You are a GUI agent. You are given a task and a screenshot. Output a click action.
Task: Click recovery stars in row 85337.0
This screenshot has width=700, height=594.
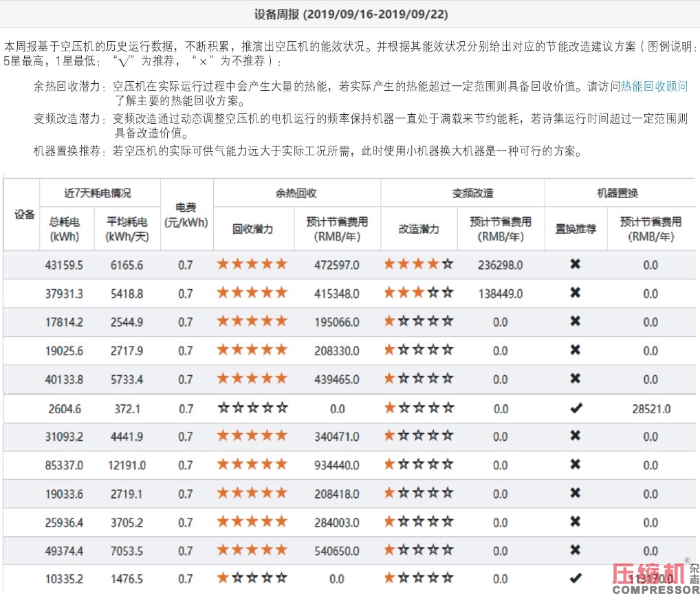tap(252, 465)
